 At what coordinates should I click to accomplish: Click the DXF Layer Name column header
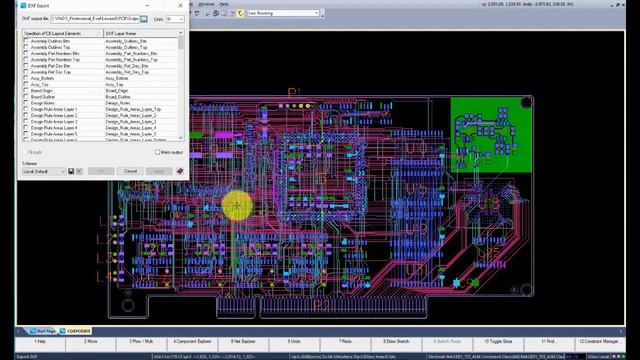[141, 33]
